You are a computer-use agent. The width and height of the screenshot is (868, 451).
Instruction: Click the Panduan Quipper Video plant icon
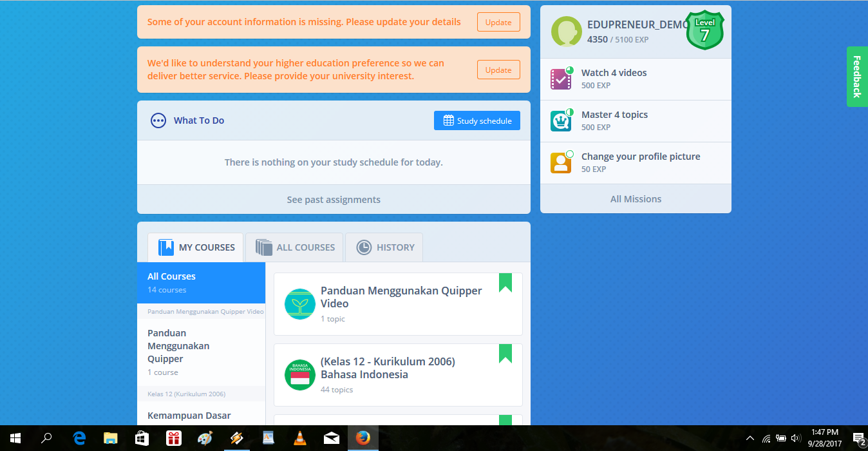point(299,303)
